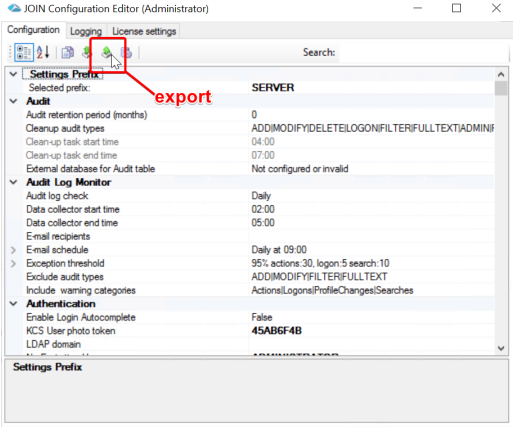Select the Audit log check property
The height and width of the screenshot is (431, 513).
pyautogui.click(x=57, y=196)
